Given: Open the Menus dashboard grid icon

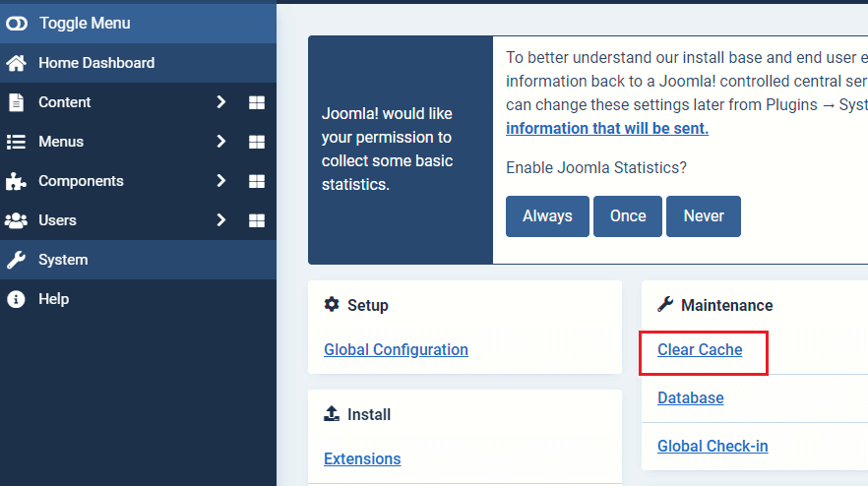Looking at the screenshot, I should coord(256,142).
